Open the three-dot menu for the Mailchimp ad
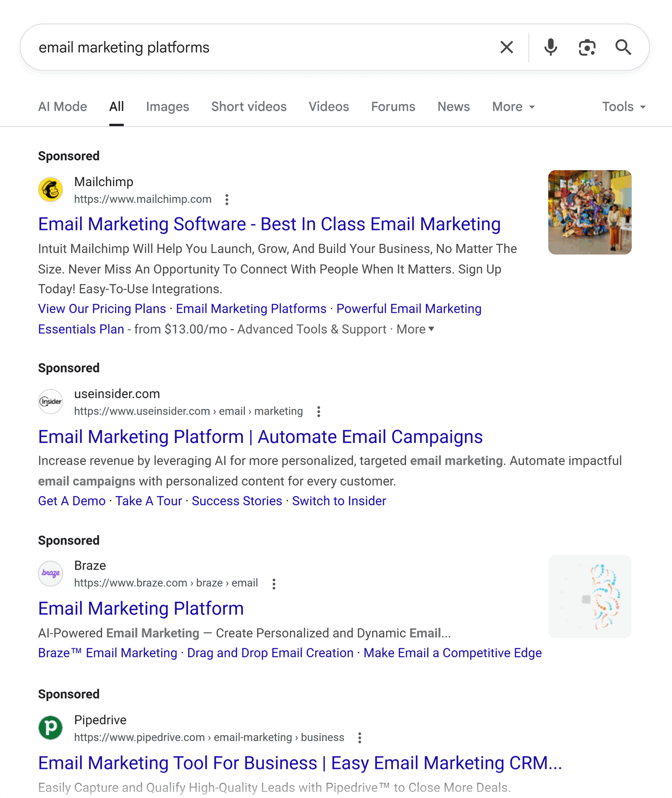 coord(227,200)
